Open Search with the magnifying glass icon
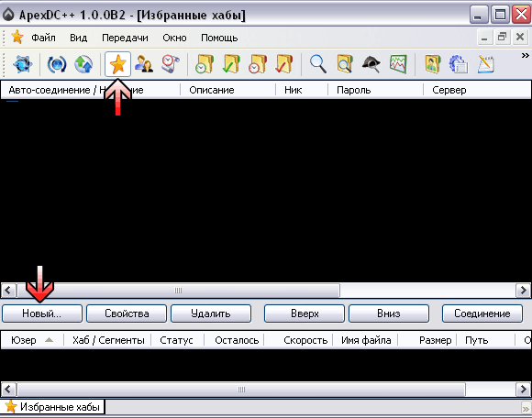This screenshot has width=532, height=418. pyautogui.click(x=318, y=64)
